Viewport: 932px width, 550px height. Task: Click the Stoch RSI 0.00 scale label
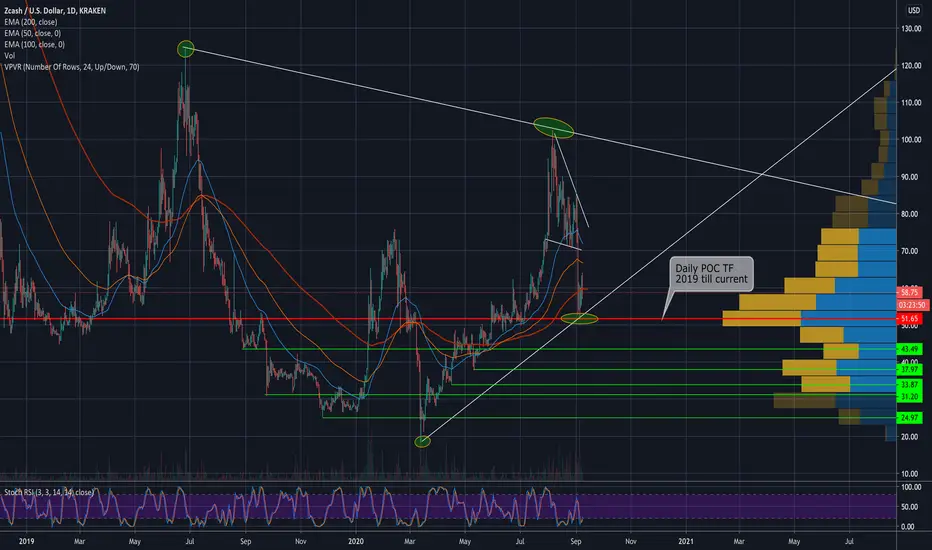click(908, 527)
